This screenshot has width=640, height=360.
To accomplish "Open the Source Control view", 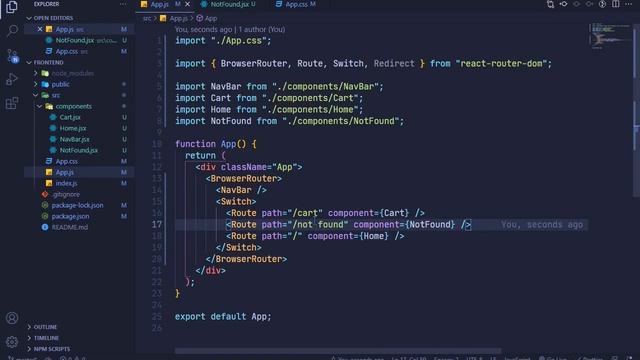I will point(12,56).
